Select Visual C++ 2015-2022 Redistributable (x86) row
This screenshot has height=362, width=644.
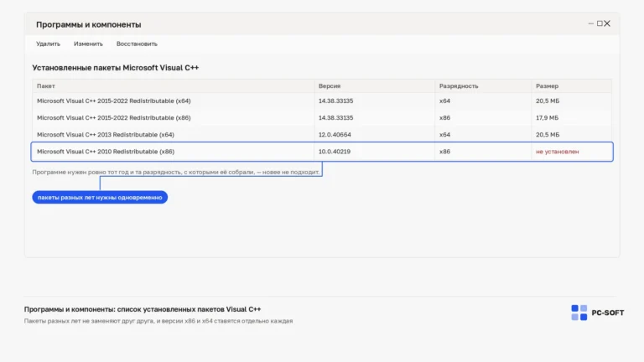pos(322,118)
